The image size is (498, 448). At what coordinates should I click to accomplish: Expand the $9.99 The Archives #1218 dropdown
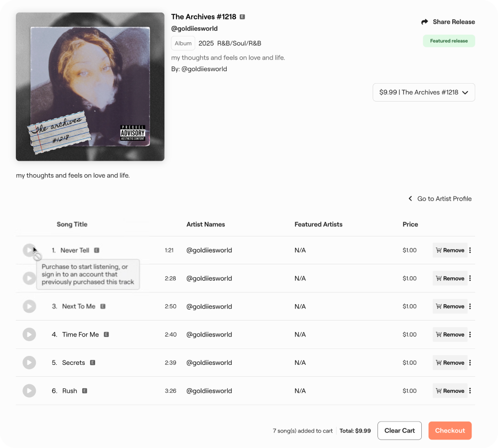tap(424, 93)
